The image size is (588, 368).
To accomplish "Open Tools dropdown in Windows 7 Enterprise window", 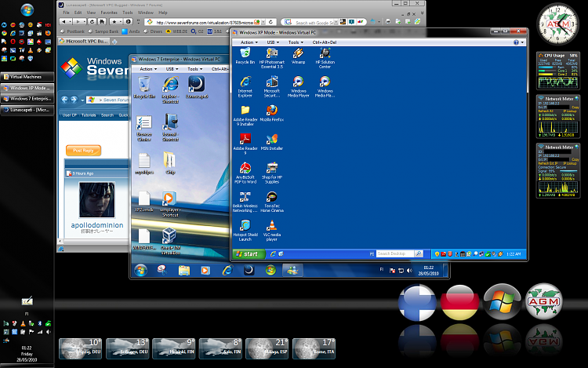I will (194, 69).
